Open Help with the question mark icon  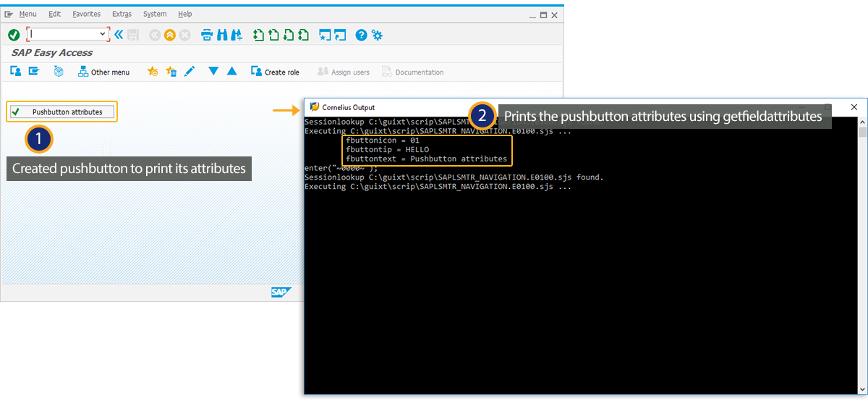coord(361,34)
